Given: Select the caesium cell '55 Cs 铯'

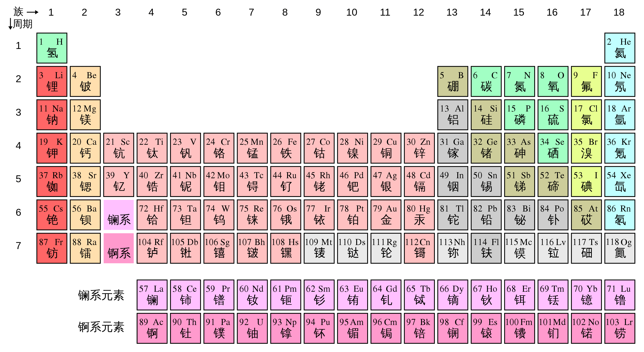Looking at the screenshot, I should point(52,215).
